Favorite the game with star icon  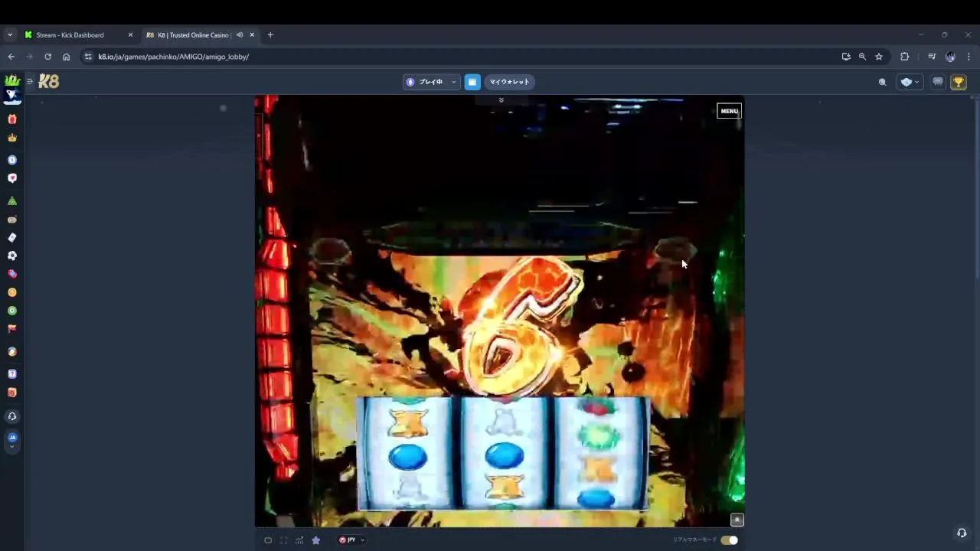315,540
